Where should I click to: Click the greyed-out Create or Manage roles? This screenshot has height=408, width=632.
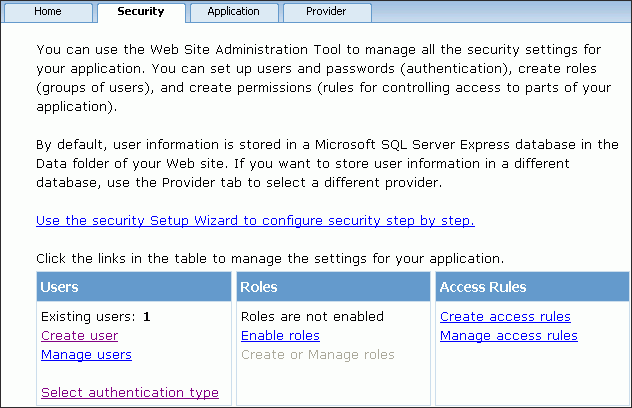(x=317, y=354)
